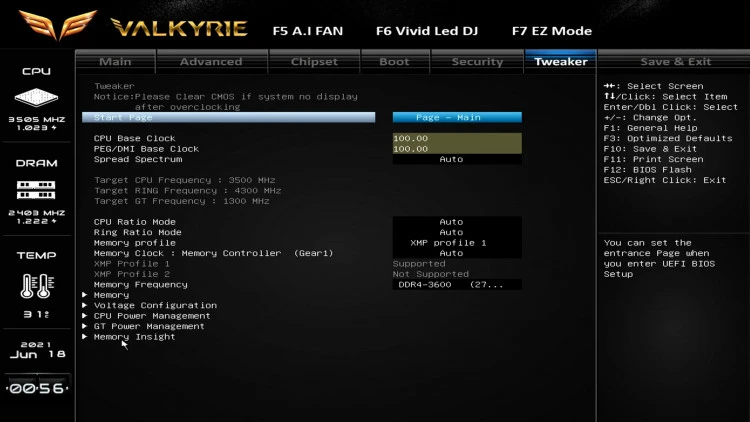Click the Spread Spectrum label
Image resolution: width=750 pixels, height=422 pixels.
pyautogui.click(x=138, y=159)
